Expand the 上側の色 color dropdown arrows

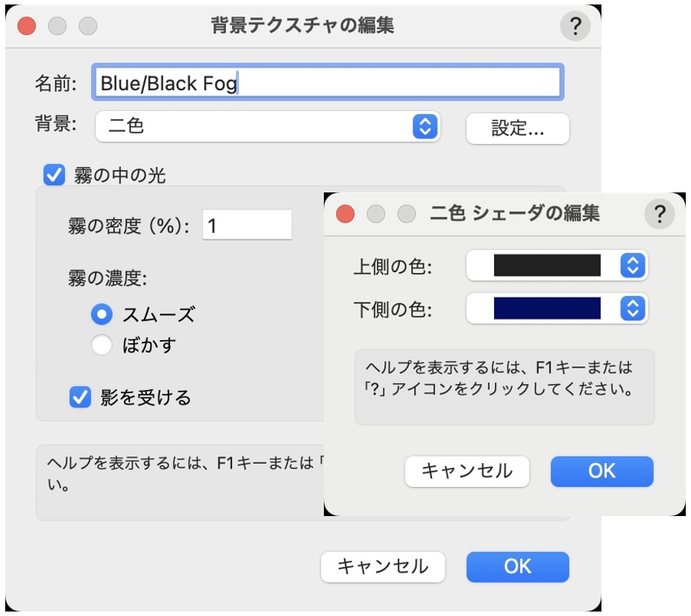click(633, 265)
